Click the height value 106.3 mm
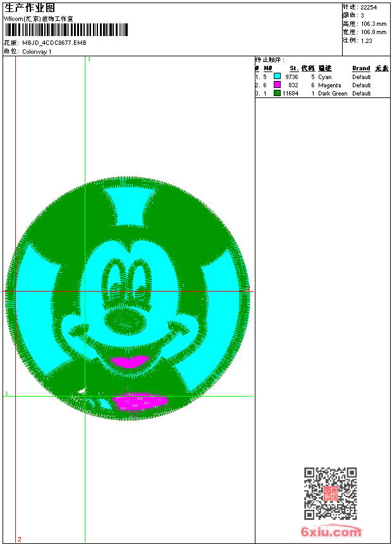 tap(374, 24)
